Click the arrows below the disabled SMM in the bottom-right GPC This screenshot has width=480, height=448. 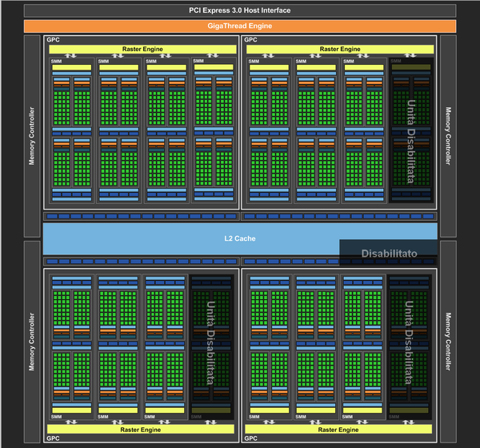pyautogui.click(x=409, y=422)
